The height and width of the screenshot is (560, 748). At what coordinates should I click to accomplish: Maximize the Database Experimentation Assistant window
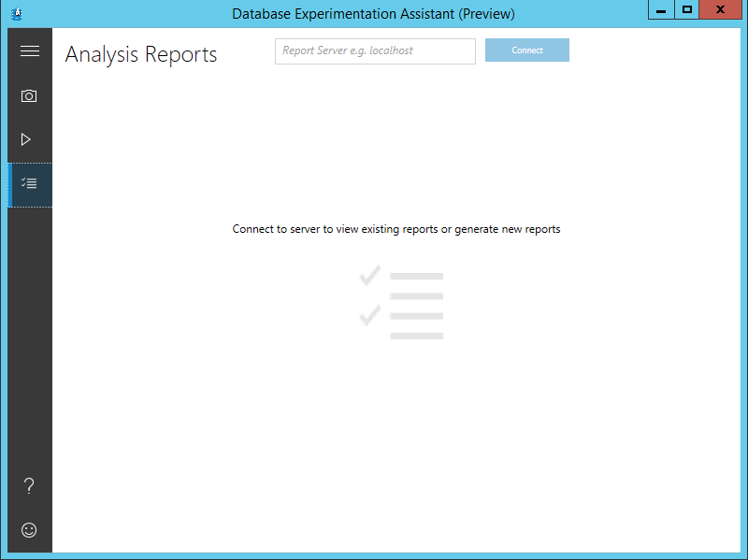(x=686, y=9)
